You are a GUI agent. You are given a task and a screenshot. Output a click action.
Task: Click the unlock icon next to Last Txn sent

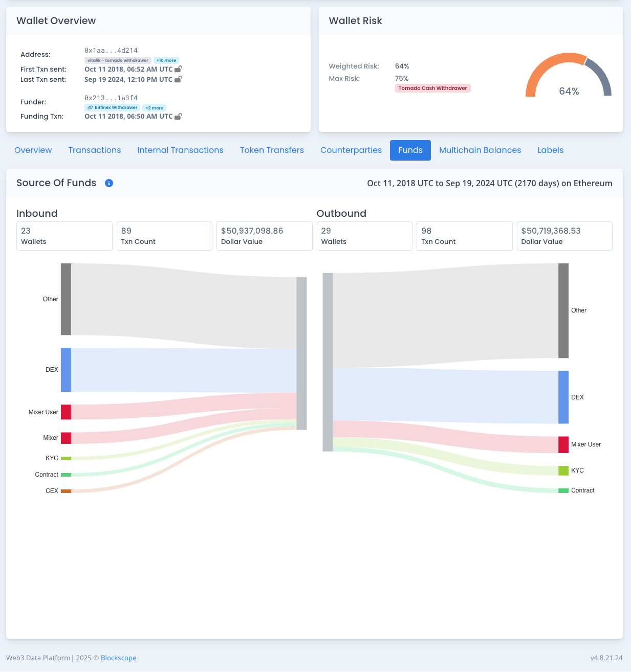[178, 79]
